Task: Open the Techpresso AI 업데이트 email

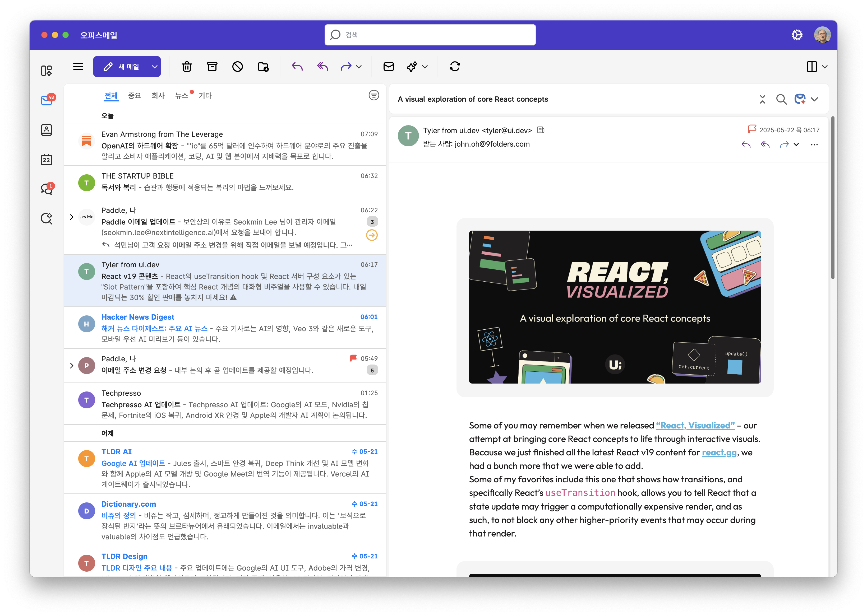Action: click(x=225, y=404)
